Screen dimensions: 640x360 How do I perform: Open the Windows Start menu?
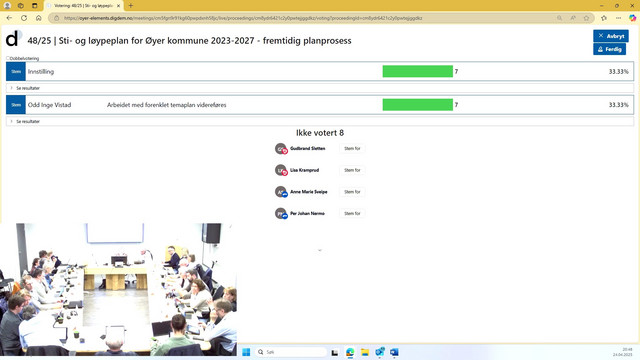(246, 352)
